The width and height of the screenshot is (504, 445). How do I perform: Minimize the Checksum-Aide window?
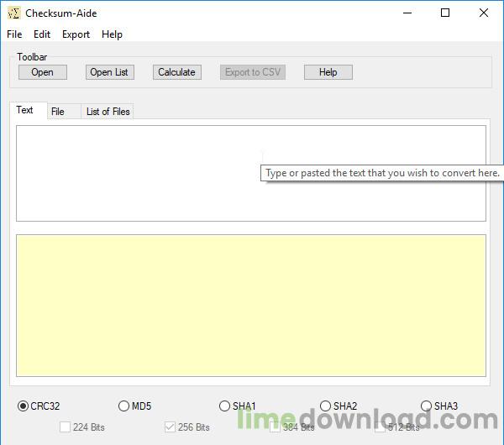(x=407, y=13)
